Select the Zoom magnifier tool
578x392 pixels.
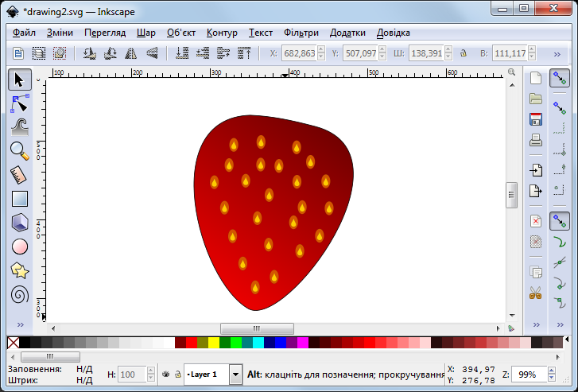(20, 150)
